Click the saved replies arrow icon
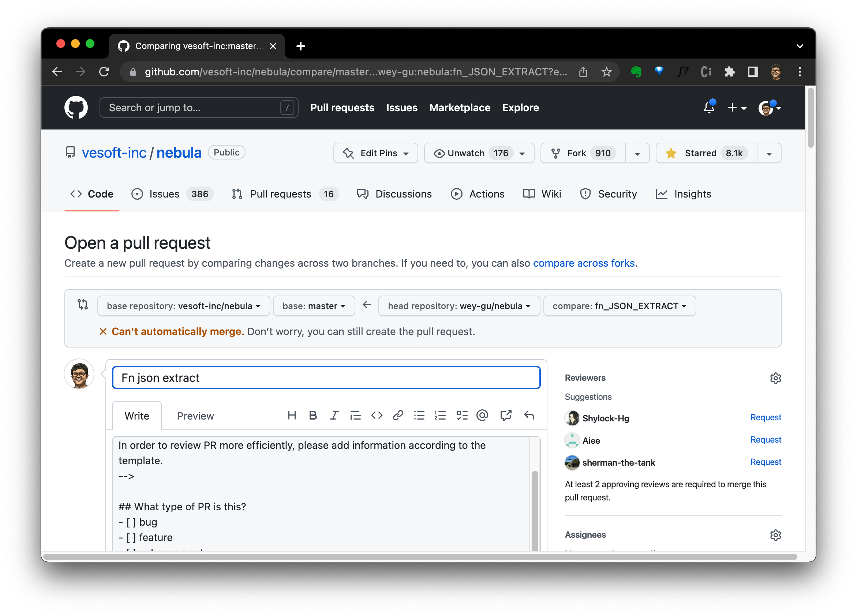Screen dimensions: 857x616 [x=529, y=416]
